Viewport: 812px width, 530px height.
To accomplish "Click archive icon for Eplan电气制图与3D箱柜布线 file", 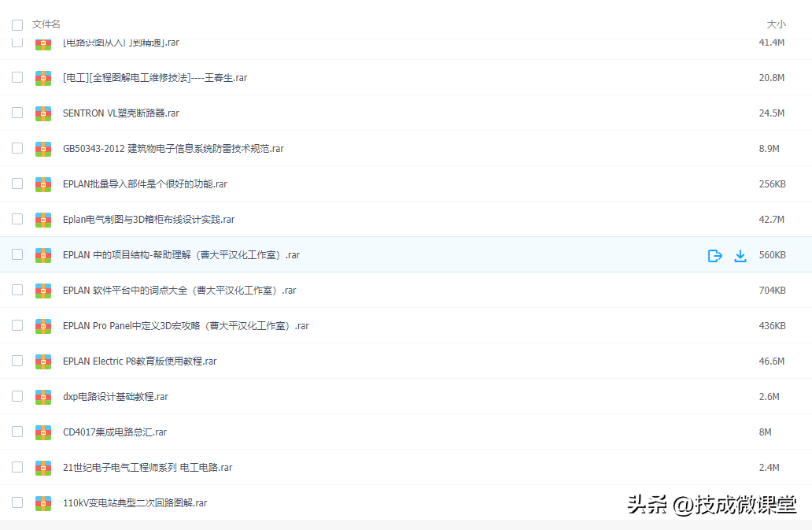I will 43,219.
